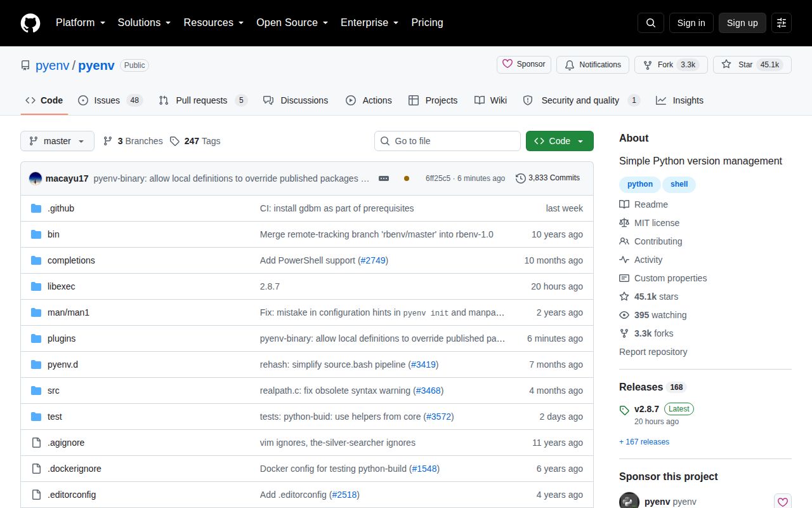
Task: Open the + 167 releases link
Action: (644, 442)
